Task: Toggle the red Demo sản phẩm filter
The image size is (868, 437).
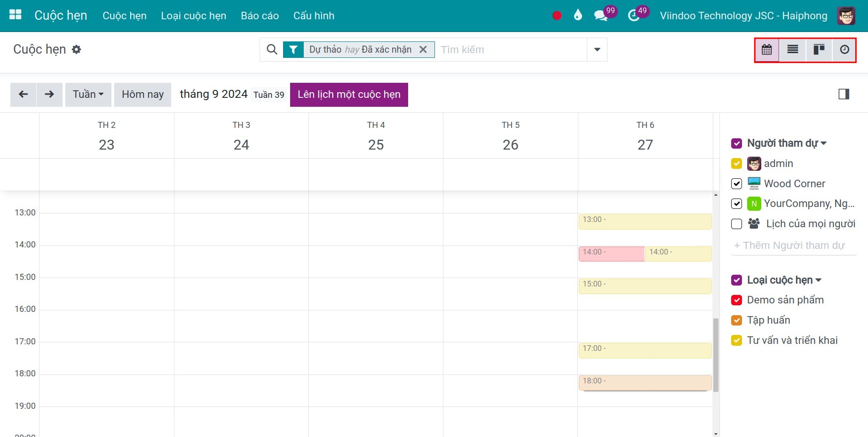Action: click(737, 300)
